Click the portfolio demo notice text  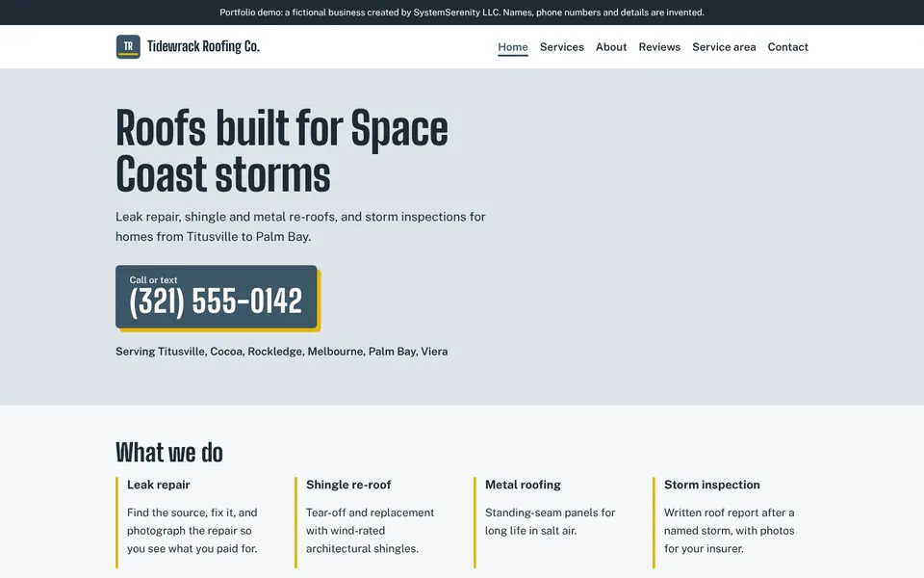tap(462, 13)
